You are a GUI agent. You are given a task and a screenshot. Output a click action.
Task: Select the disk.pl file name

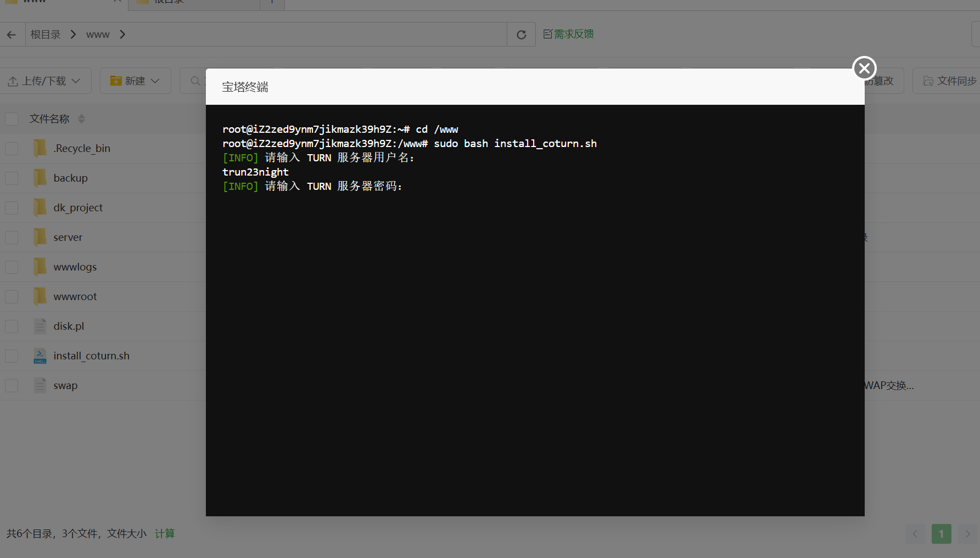point(69,326)
